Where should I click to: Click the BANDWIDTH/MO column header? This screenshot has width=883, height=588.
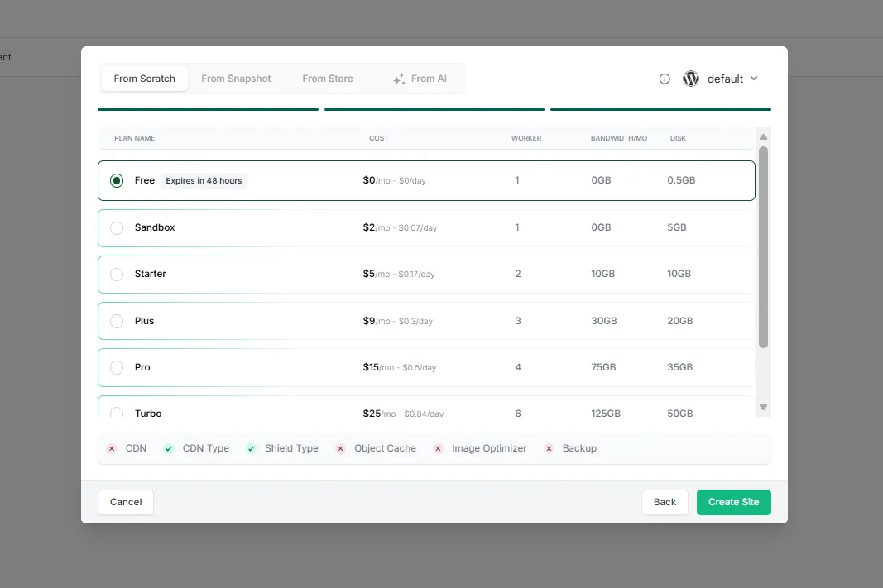619,138
